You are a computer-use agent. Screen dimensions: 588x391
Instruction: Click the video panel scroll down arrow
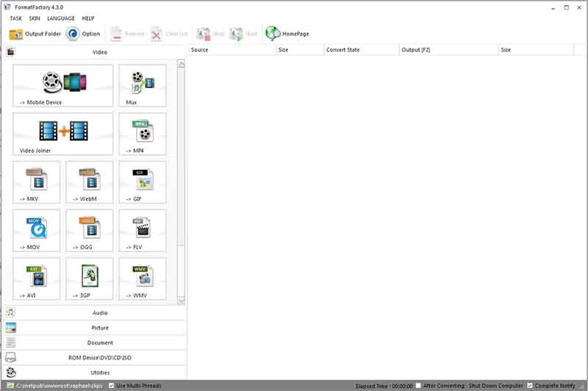click(181, 301)
